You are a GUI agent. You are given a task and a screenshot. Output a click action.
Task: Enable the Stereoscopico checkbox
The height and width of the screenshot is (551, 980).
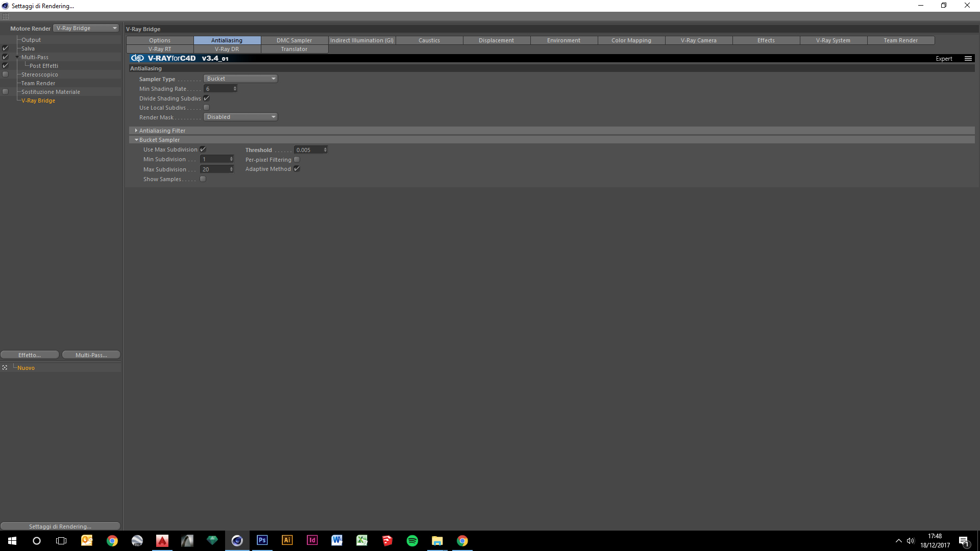[x=6, y=74]
